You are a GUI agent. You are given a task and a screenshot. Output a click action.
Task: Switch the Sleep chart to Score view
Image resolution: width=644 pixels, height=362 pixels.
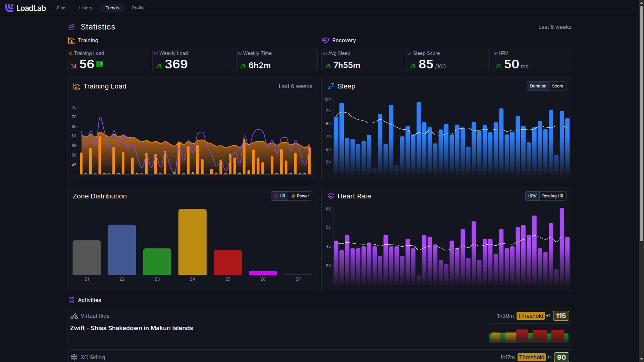(557, 86)
